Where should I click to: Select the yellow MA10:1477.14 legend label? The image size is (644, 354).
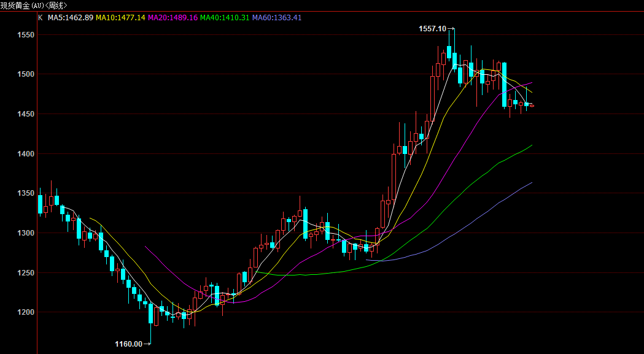pos(120,17)
